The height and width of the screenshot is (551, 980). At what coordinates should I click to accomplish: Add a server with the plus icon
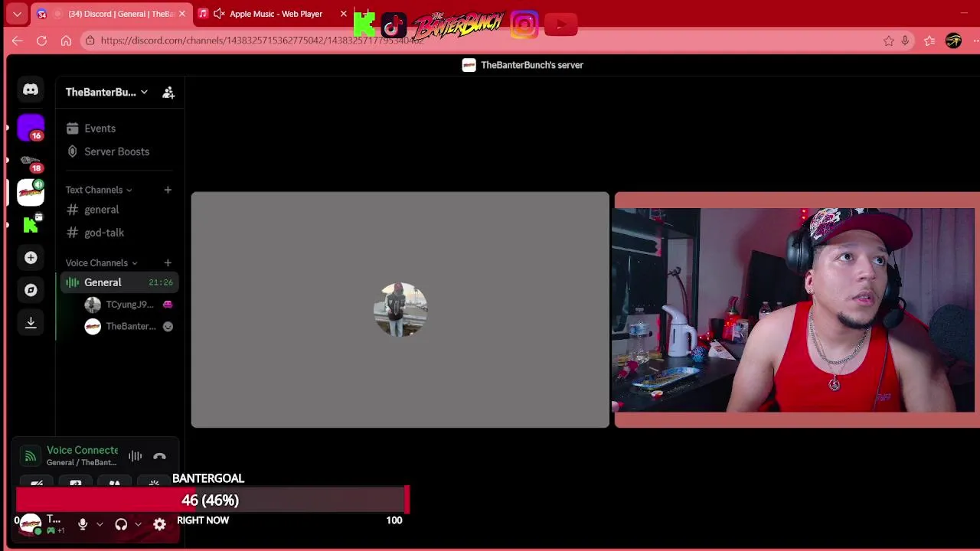pos(31,258)
